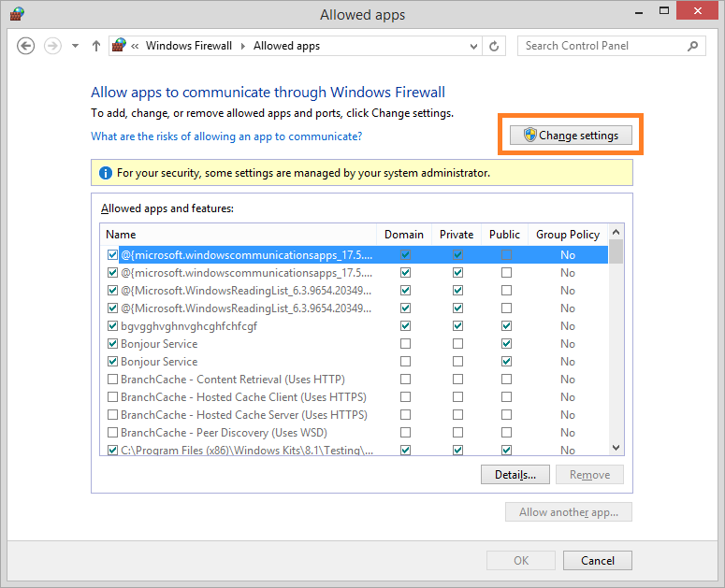Open the recent locations dropdown arrow

(x=75, y=46)
